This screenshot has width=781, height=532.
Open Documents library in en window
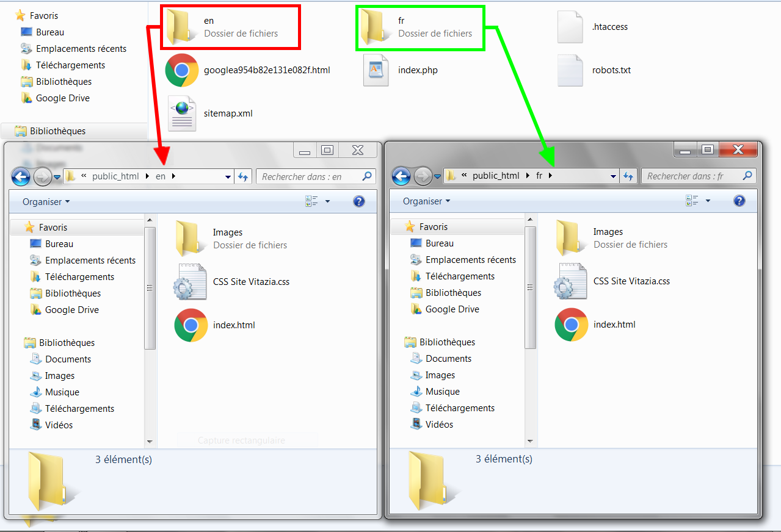coord(60,359)
